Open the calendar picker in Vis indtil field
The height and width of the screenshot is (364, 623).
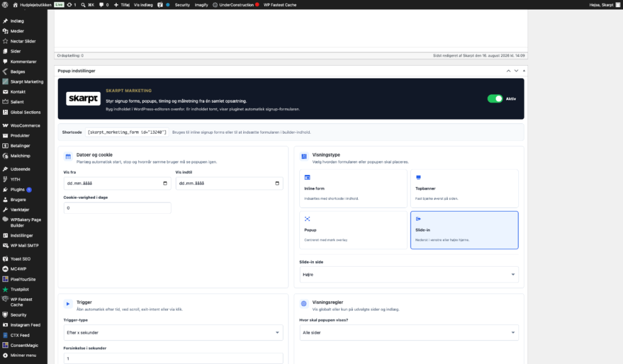pyautogui.click(x=277, y=184)
